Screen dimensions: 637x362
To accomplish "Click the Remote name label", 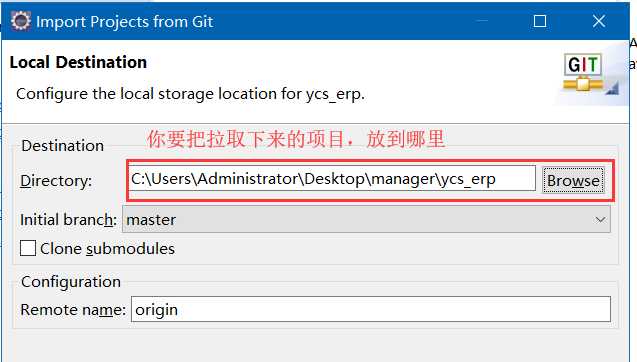I will click(x=73, y=310).
